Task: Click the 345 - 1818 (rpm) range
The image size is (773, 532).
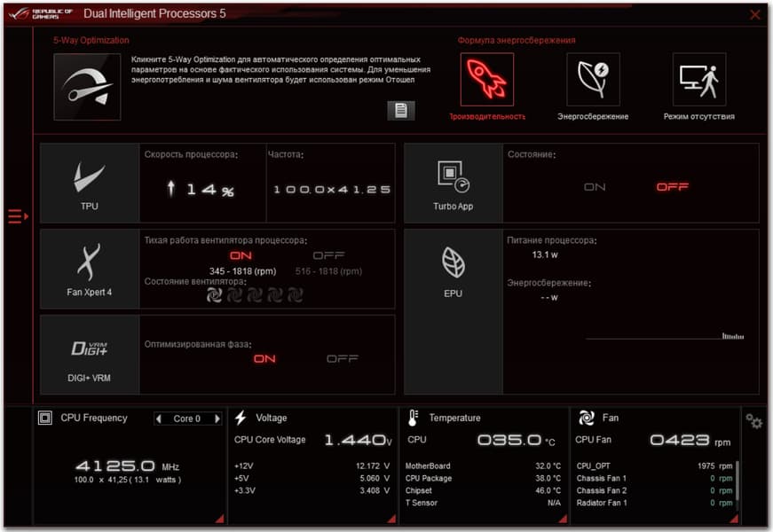Action: click(x=242, y=271)
